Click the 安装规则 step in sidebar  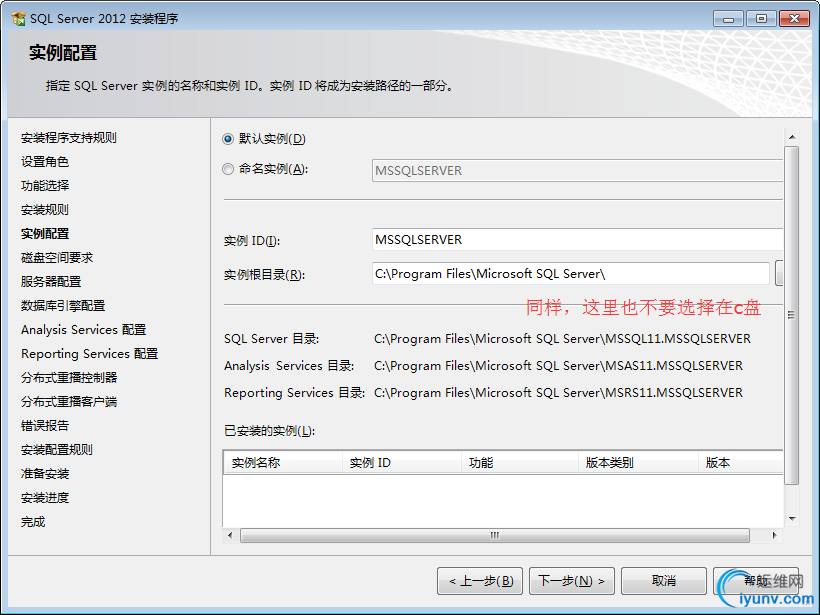[45, 210]
